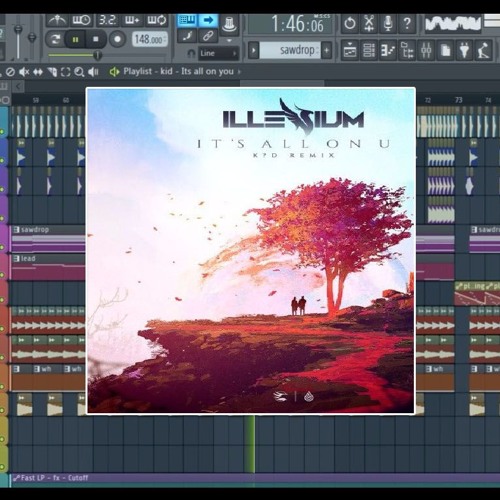This screenshot has width=500, height=500.
Task: Show the playlist window icon
Action: [x=350, y=51]
